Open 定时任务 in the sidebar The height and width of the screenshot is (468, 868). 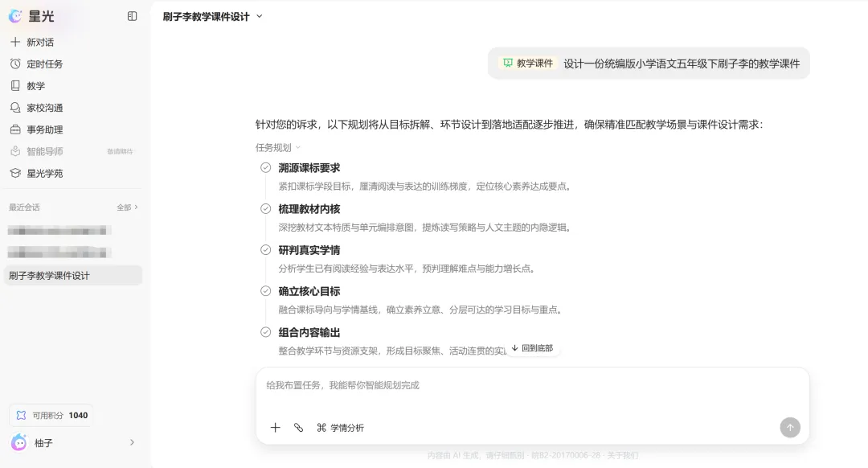point(36,64)
